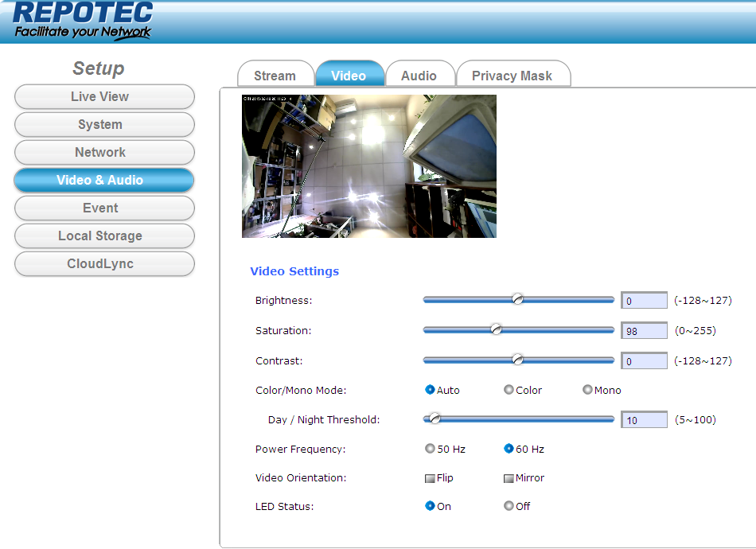Viewport: 756px width, 549px height.
Task: Click the camera preview image
Action: 368,165
